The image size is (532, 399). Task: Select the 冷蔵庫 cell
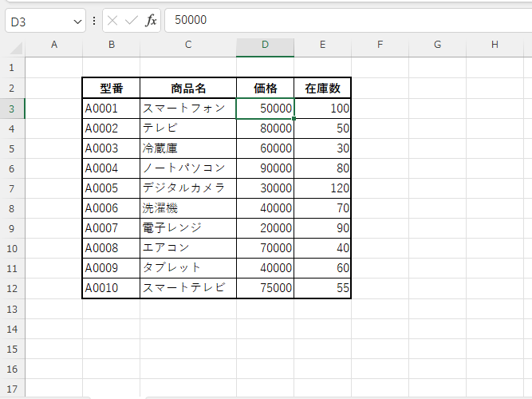tap(188, 148)
